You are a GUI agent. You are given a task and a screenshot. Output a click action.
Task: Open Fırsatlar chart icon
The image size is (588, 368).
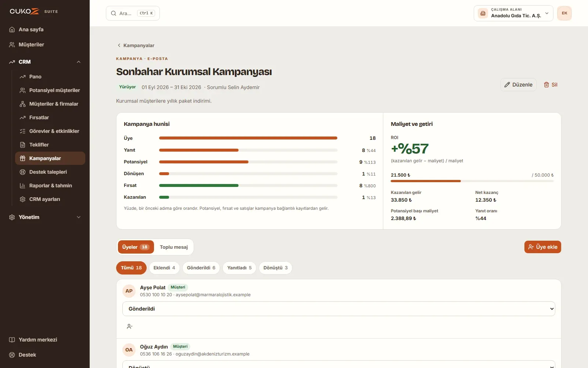point(22,117)
